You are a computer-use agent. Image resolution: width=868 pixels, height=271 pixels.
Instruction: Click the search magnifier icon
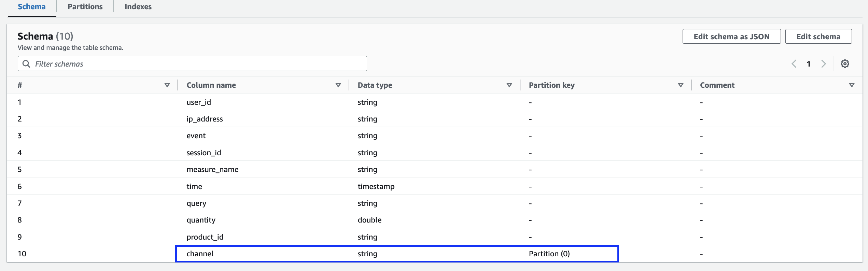[26, 64]
